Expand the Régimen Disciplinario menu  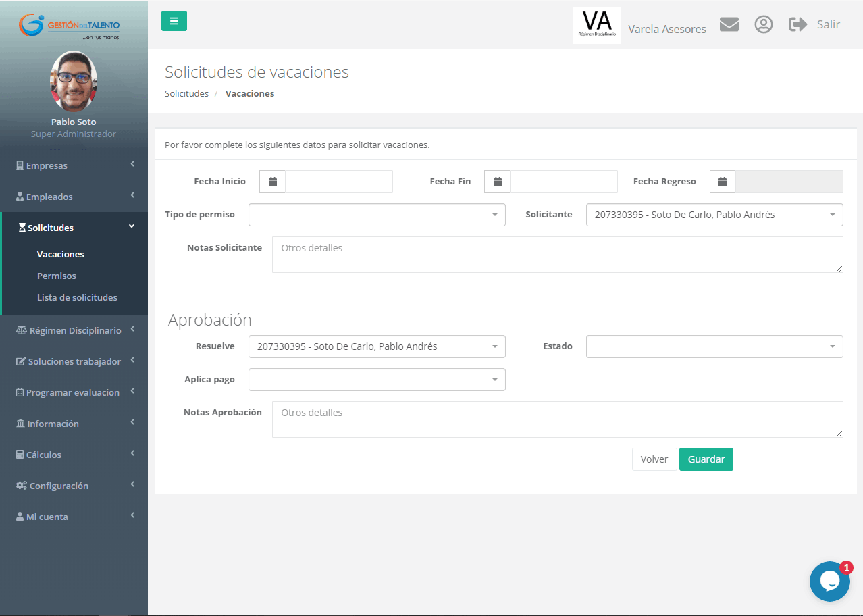coord(74,330)
